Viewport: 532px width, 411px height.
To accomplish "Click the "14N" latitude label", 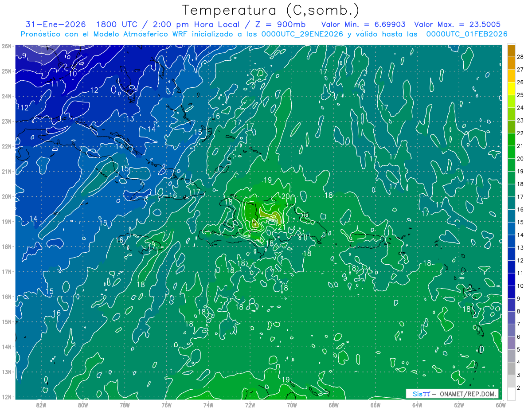I will [7, 347].
